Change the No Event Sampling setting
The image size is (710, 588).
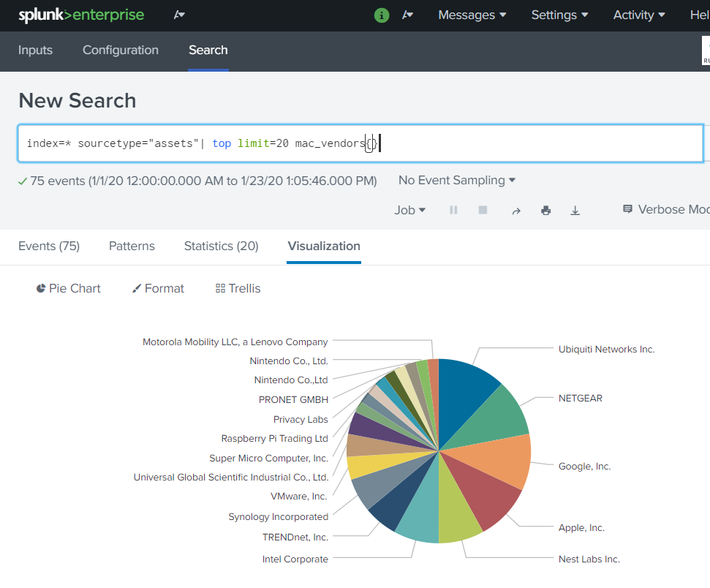click(456, 180)
